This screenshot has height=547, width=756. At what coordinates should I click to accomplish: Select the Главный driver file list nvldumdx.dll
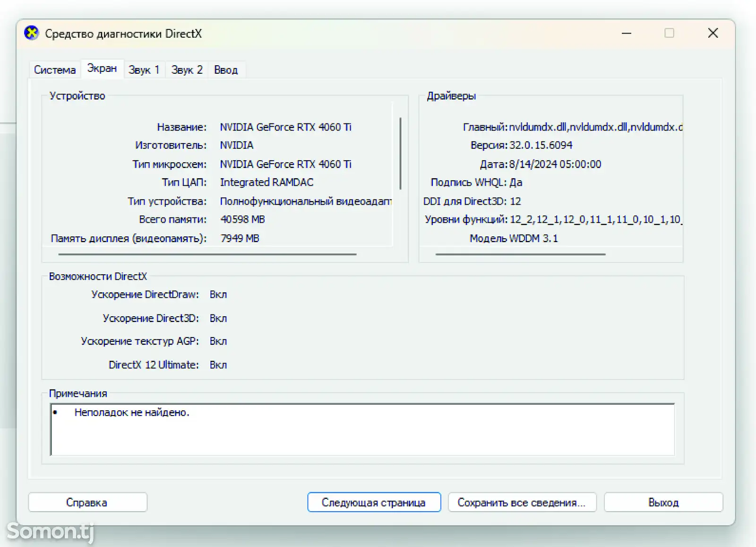(x=595, y=127)
